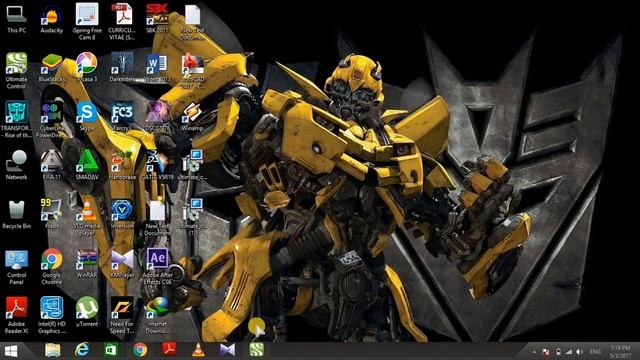Open the Need For Speed shortcut
Viewport: 640px width, 360px height.
point(122,316)
